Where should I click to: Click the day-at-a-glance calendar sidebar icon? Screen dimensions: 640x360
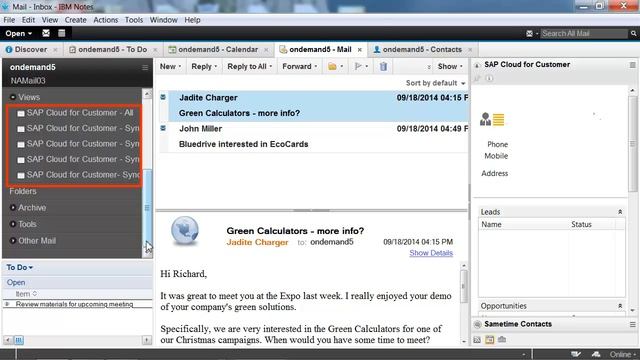coord(489,340)
